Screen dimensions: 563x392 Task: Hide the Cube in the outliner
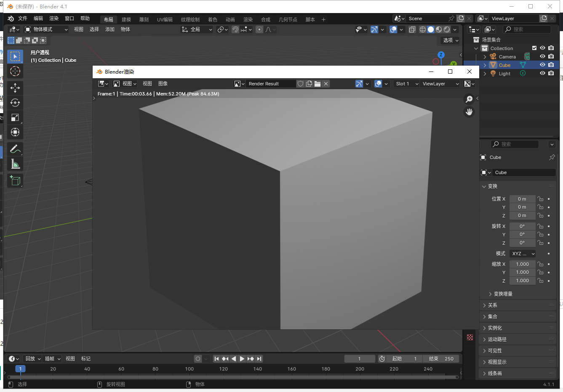tap(542, 65)
